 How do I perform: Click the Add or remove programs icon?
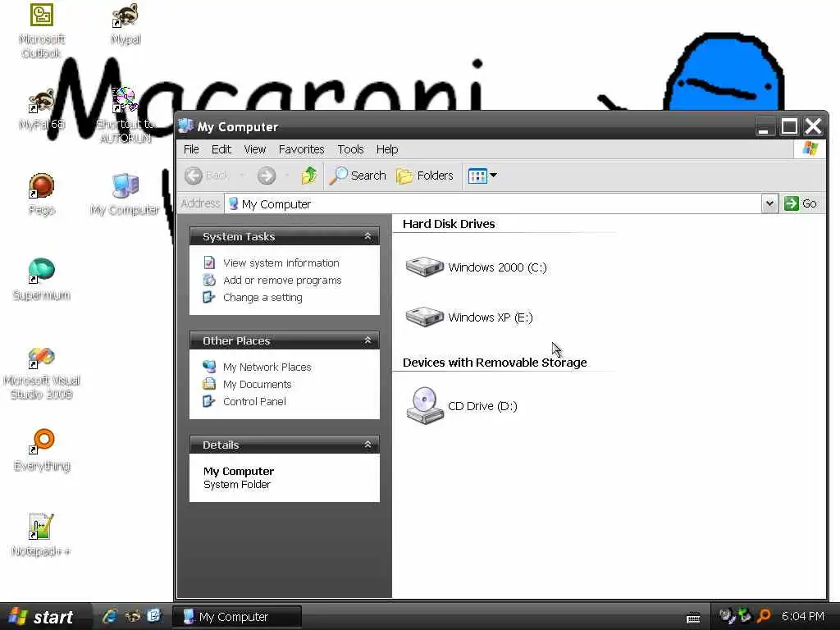[x=209, y=281]
